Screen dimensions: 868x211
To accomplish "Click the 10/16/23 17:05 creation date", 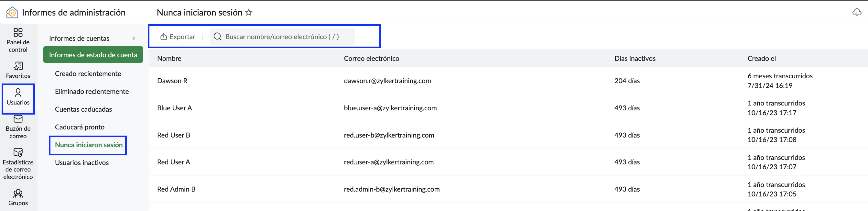I will (x=772, y=194).
